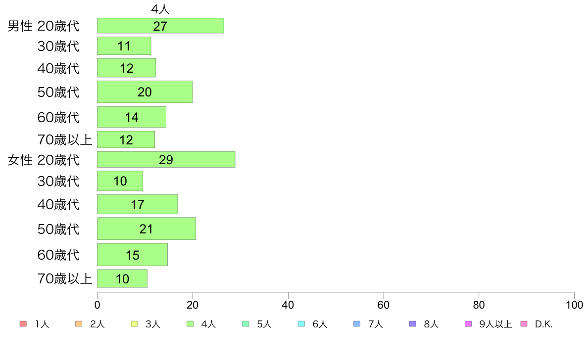Image resolution: width=588 pixels, height=364 pixels.
Task: Click the 男性 50歳代 bar showing 20
Action: tap(145, 92)
